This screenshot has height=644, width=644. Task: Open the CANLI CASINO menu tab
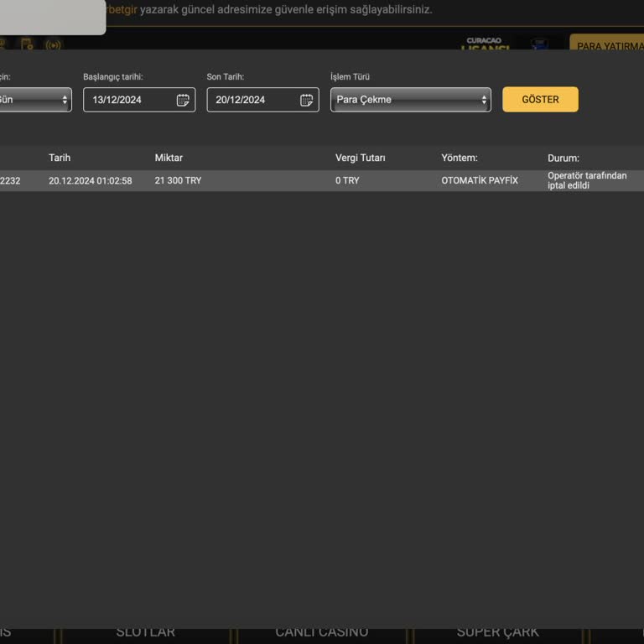[x=322, y=632]
